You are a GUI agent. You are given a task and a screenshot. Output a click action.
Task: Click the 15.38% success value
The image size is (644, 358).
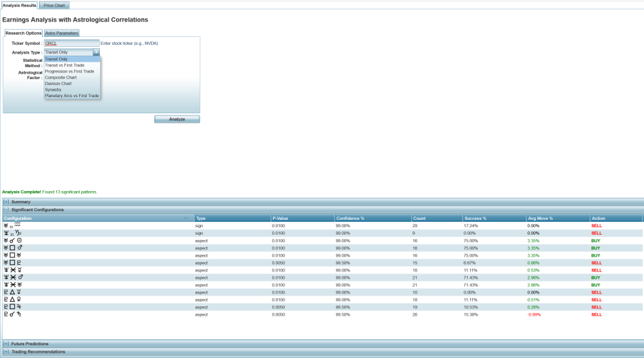pyautogui.click(x=471, y=314)
